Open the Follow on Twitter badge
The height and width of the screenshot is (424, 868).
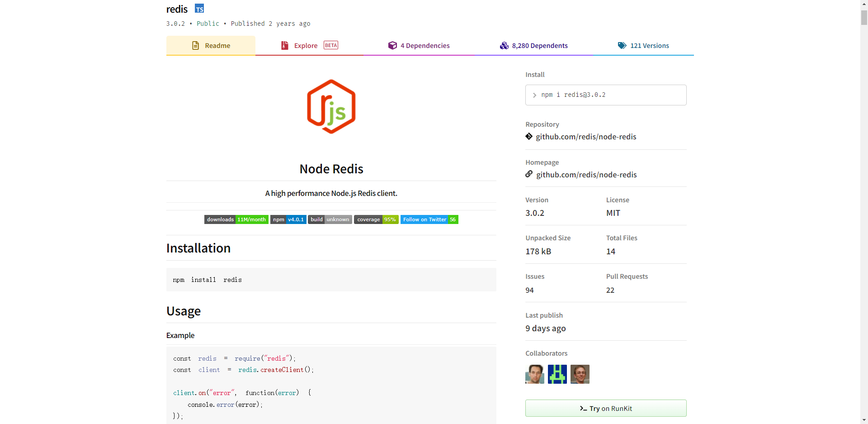tap(429, 219)
